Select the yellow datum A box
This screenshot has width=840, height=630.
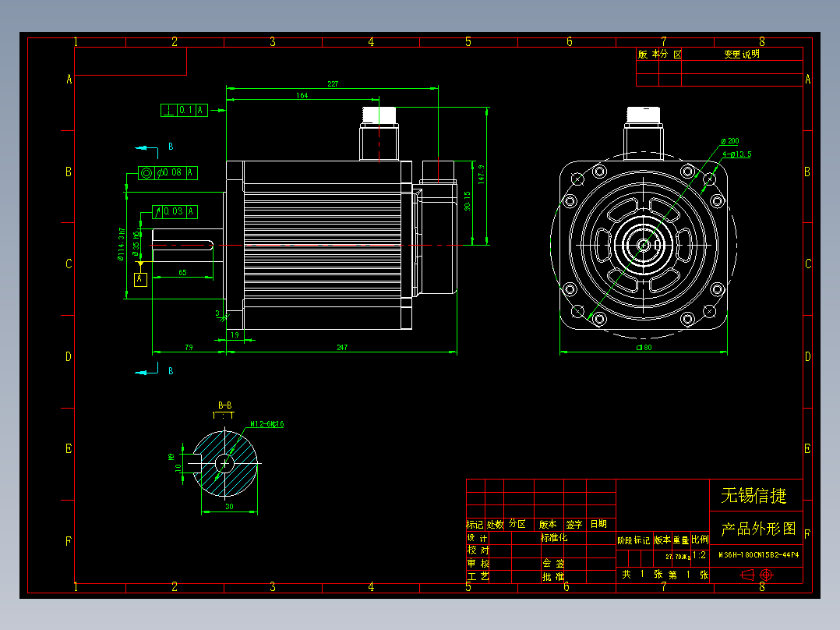pyautogui.click(x=140, y=279)
